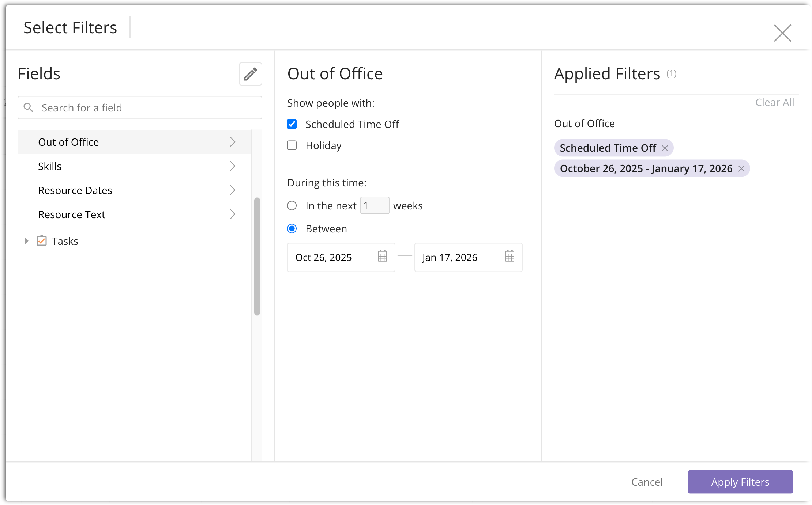Close the Select Filters dialog
The image size is (812, 505).
point(782,33)
